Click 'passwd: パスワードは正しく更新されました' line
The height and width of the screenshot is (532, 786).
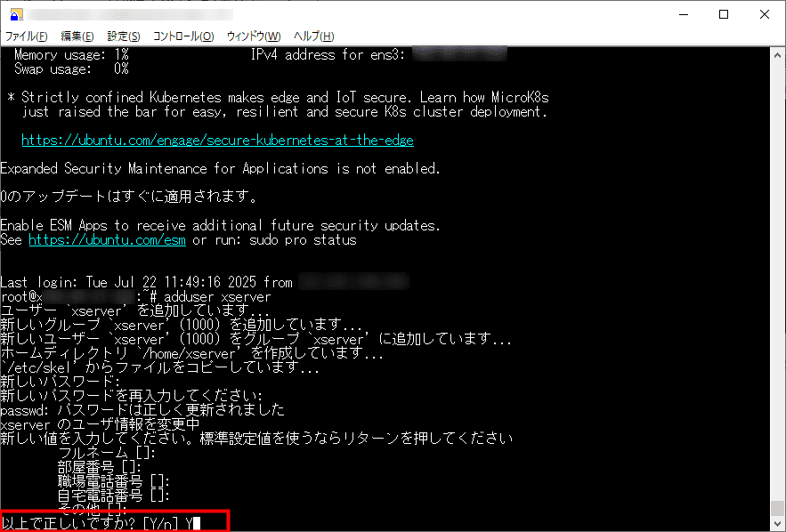(x=142, y=410)
